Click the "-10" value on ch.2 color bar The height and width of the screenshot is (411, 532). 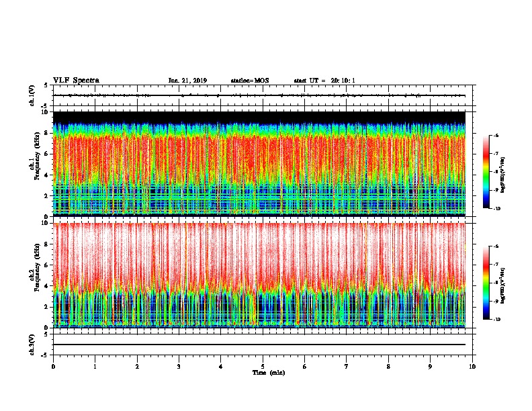pos(496,320)
